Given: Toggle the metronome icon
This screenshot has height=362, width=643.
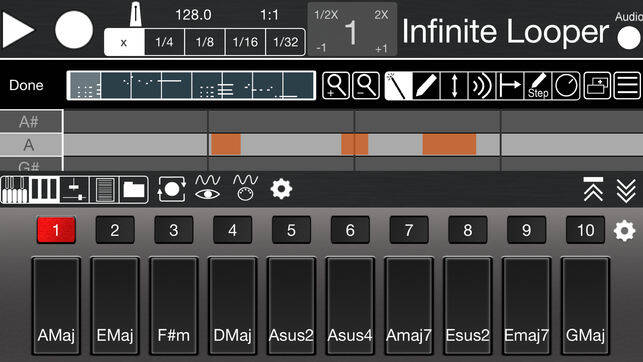Looking at the screenshot, I should (135, 14).
